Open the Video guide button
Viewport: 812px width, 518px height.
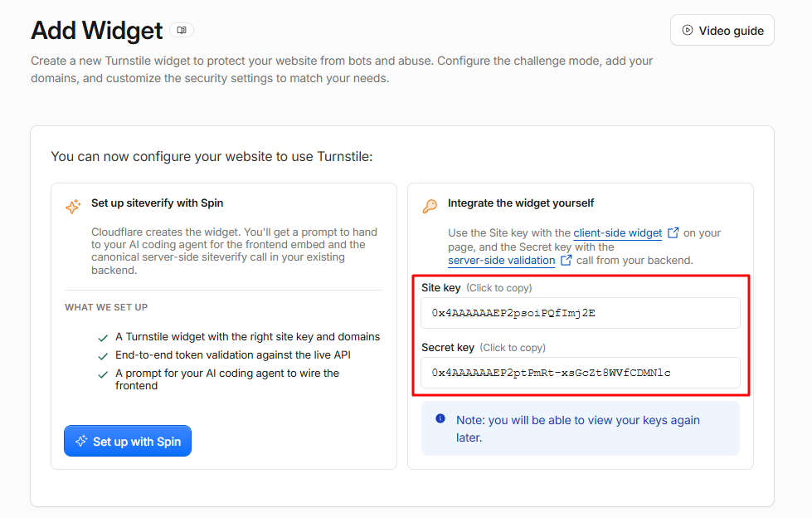click(x=722, y=30)
